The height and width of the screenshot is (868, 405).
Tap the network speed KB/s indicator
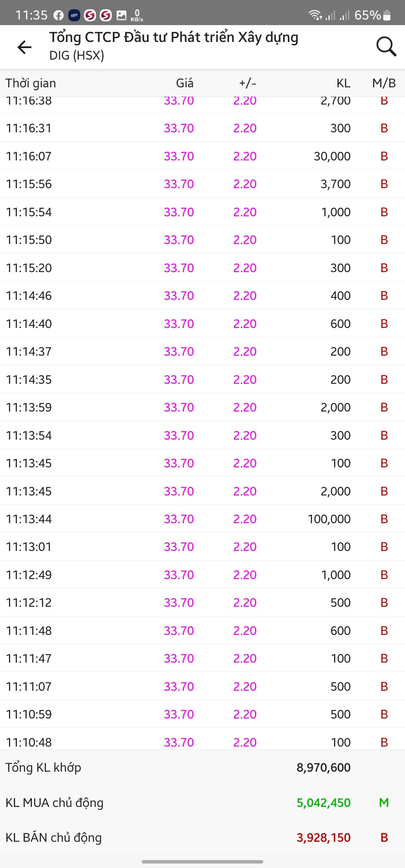click(x=137, y=15)
